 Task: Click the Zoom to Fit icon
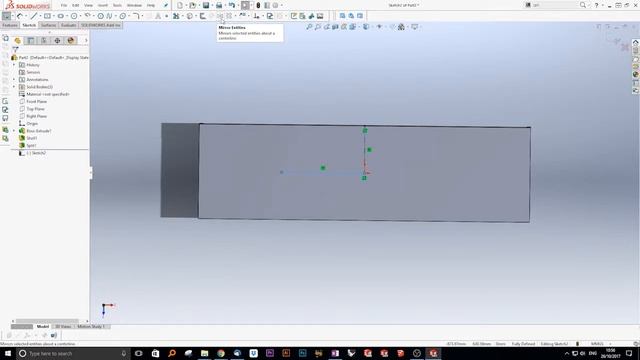[x=309, y=27]
